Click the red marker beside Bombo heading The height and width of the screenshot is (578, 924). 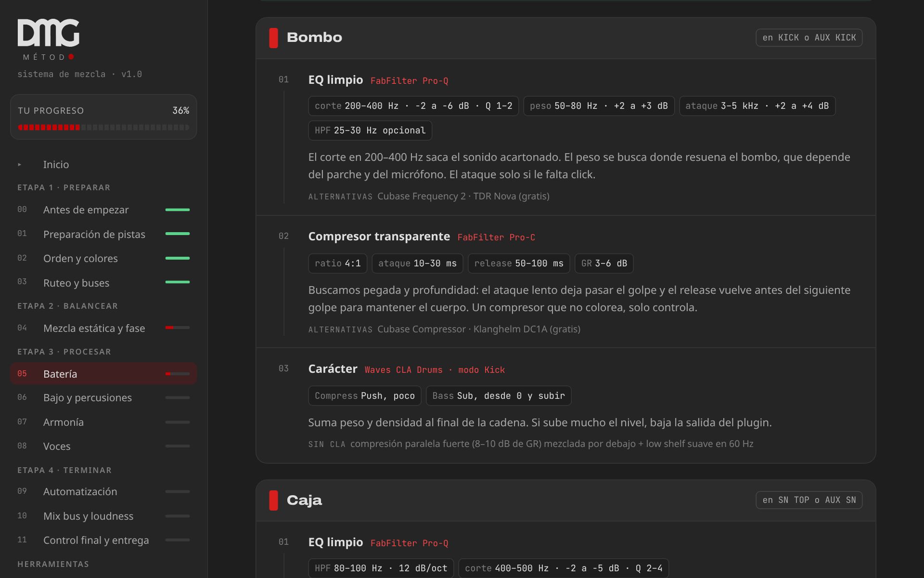pyautogui.click(x=273, y=38)
